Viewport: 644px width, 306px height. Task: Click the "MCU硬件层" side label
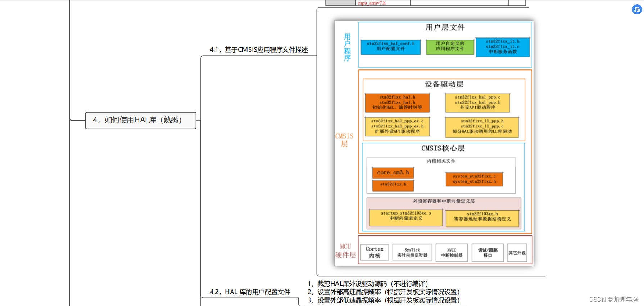click(345, 251)
